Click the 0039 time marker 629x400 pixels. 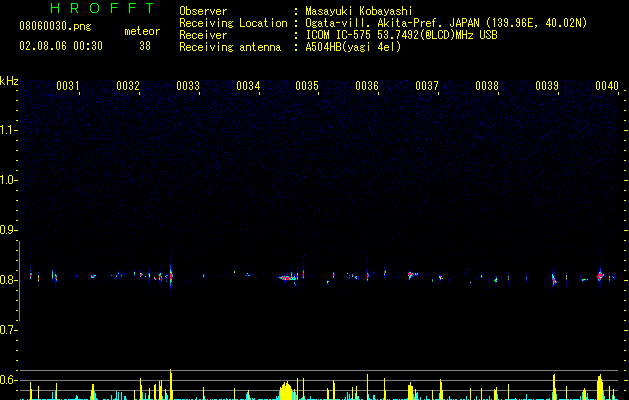(547, 86)
